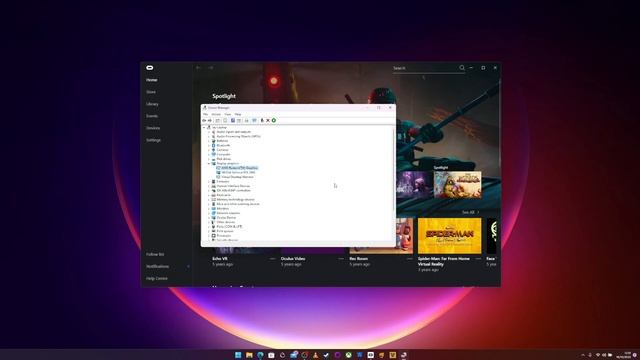Open the three-dot menu on Rec Room card
This screenshot has height=360, width=640.
tap(409, 259)
